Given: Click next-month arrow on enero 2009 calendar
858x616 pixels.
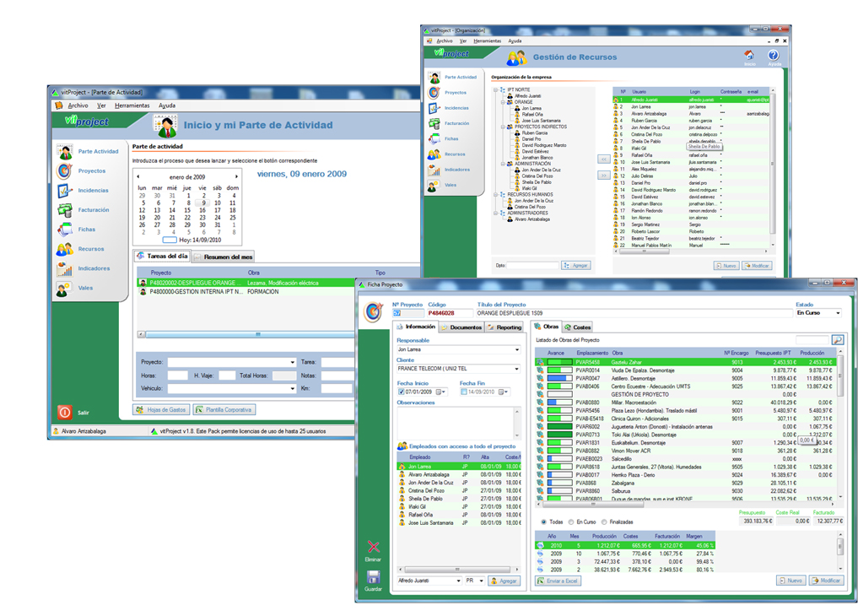Looking at the screenshot, I should click(236, 176).
